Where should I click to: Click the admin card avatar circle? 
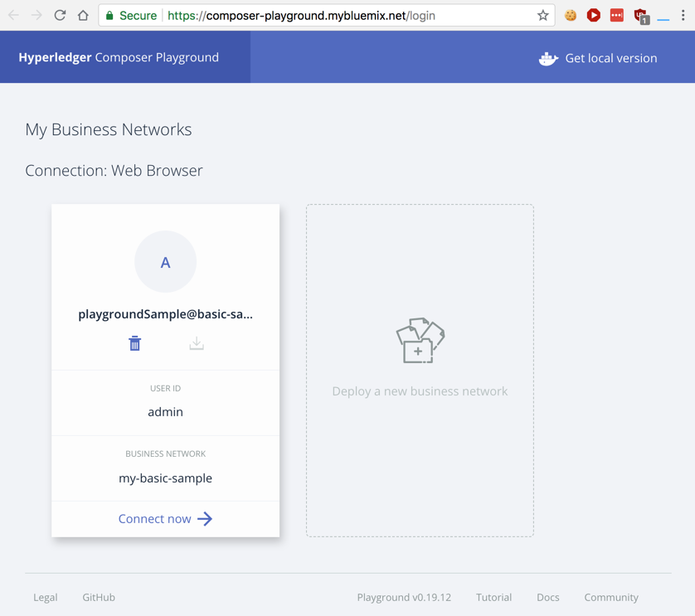pyautogui.click(x=165, y=262)
